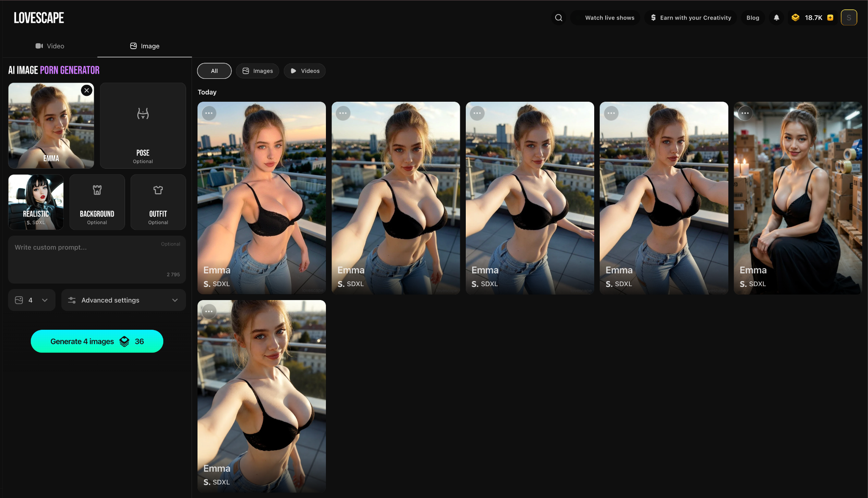Select the All filter chip
868x498 pixels.
[x=214, y=71]
